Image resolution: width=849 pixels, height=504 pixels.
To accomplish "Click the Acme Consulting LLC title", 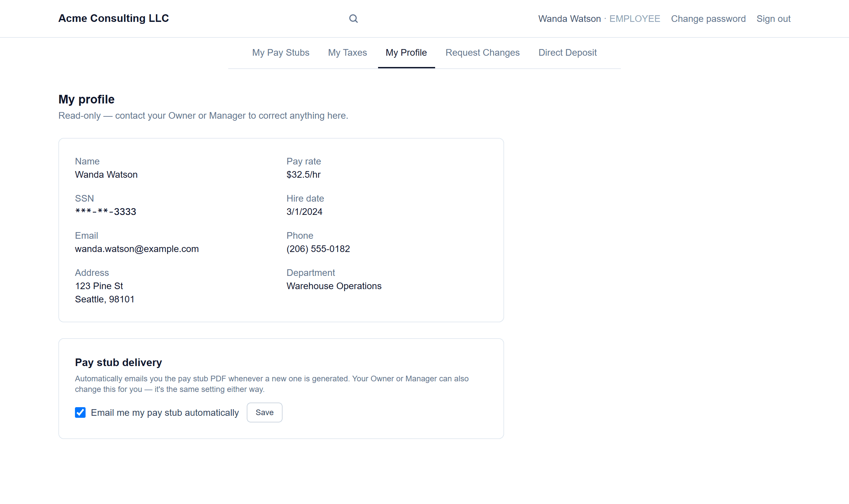I will [113, 18].
